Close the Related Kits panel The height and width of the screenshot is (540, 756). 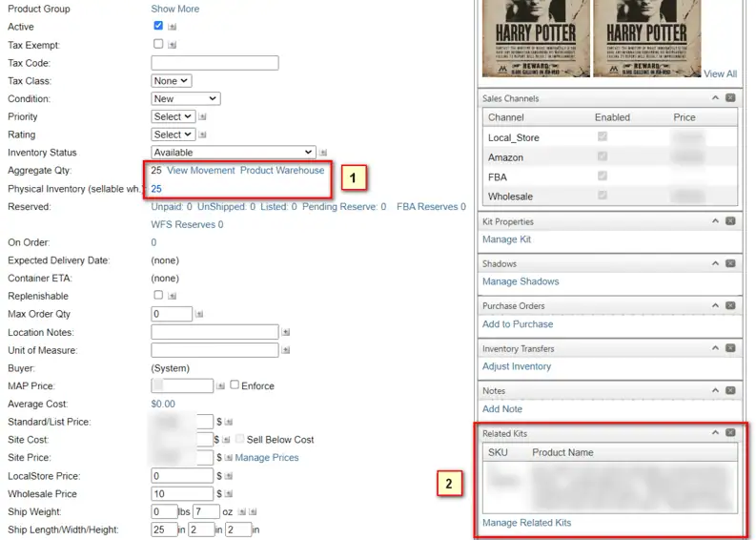(730, 433)
